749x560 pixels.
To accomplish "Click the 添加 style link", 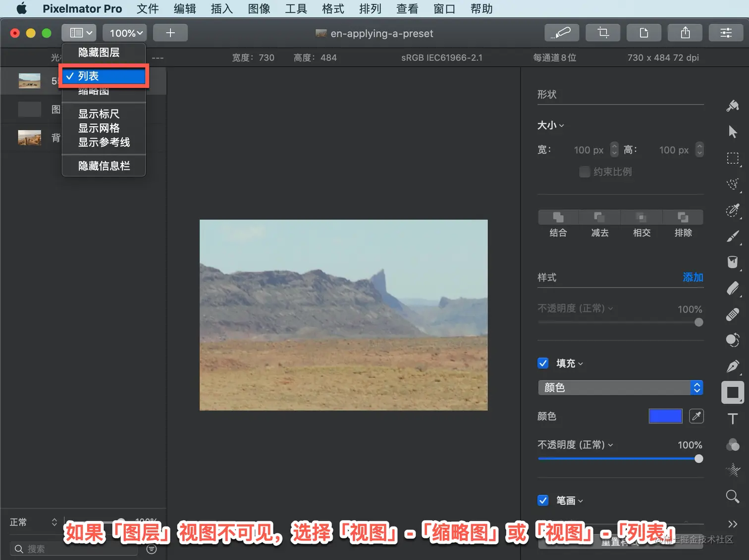I will (x=693, y=277).
